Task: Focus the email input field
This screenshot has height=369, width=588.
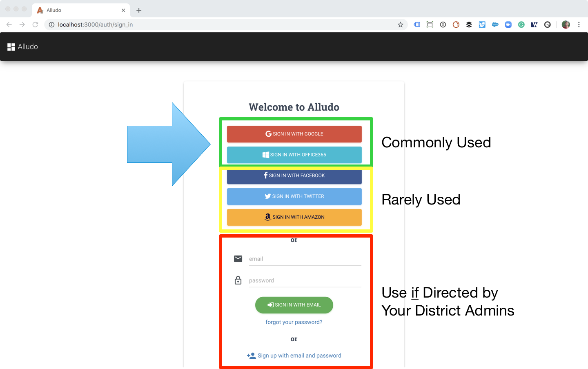Action: coord(305,259)
